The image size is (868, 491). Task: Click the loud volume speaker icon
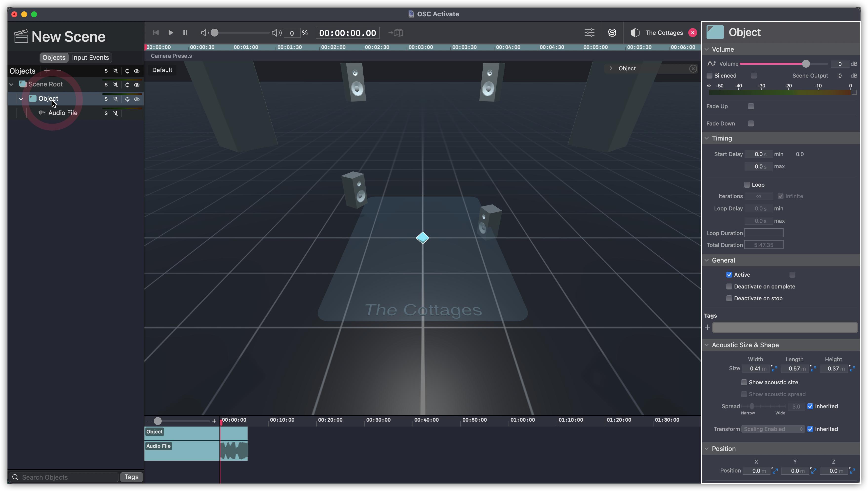pos(276,33)
